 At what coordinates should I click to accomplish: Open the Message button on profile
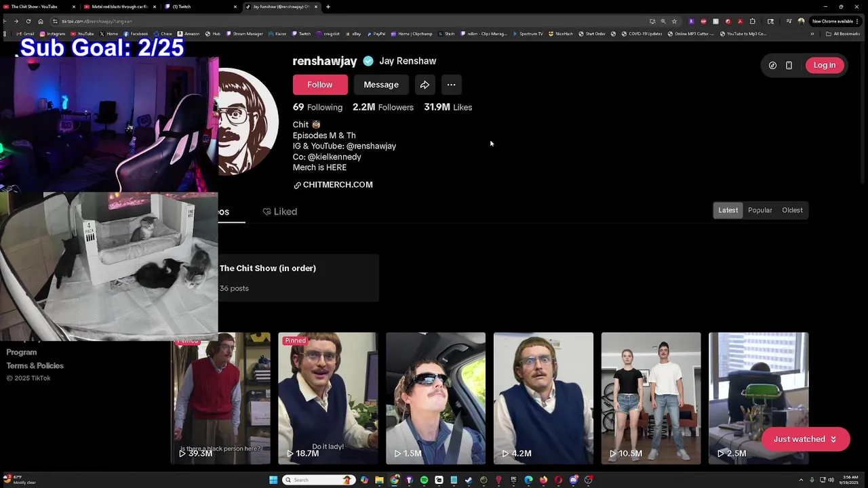(x=381, y=85)
